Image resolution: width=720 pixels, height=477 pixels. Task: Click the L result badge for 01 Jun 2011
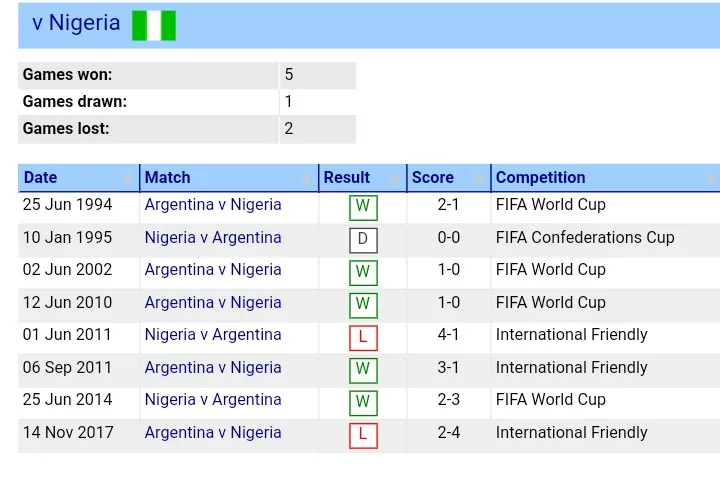coord(363,338)
